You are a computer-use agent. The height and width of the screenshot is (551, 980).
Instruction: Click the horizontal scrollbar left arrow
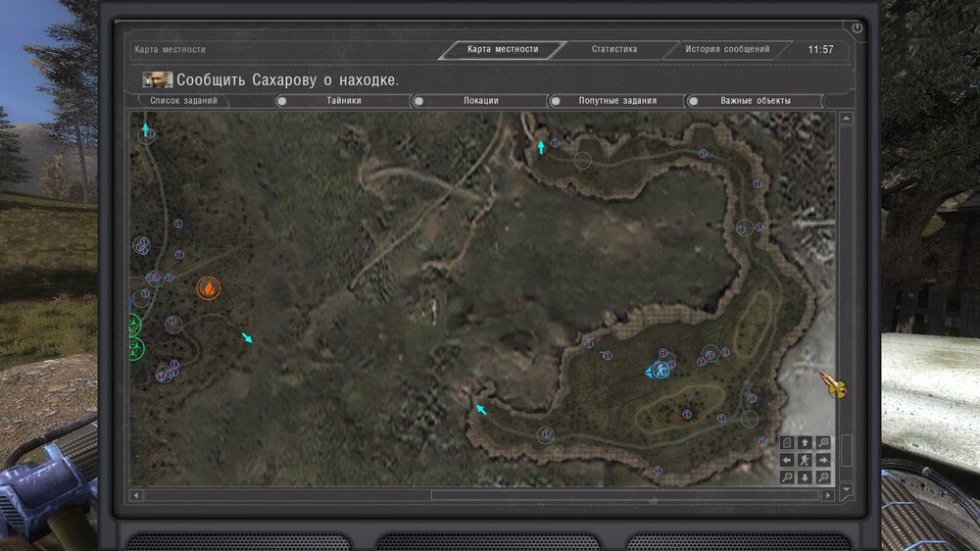[136, 495]
